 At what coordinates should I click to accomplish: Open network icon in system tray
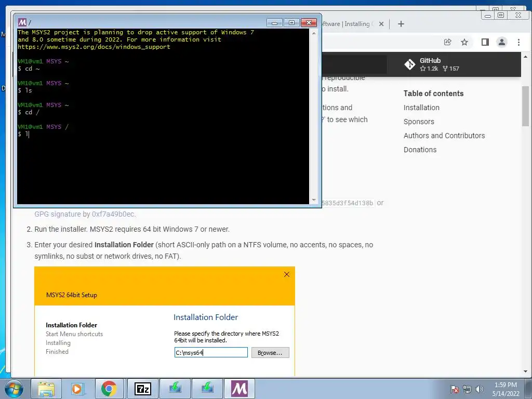tap(467, 389)
